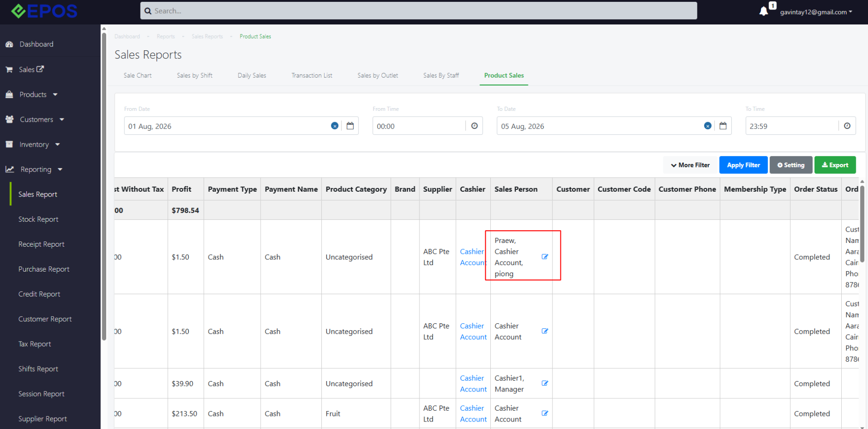
Task: Open the Transaction List tab
Action: pos(312,75)
